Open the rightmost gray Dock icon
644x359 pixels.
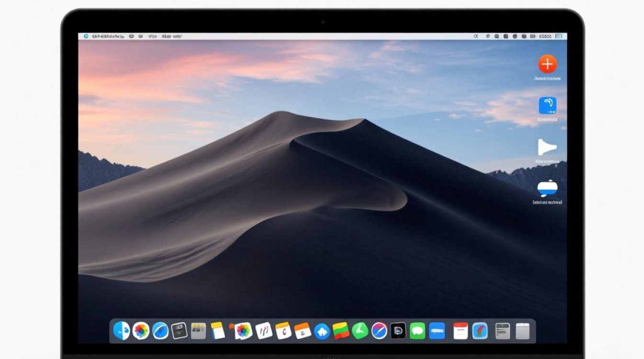tap(522, 331)
